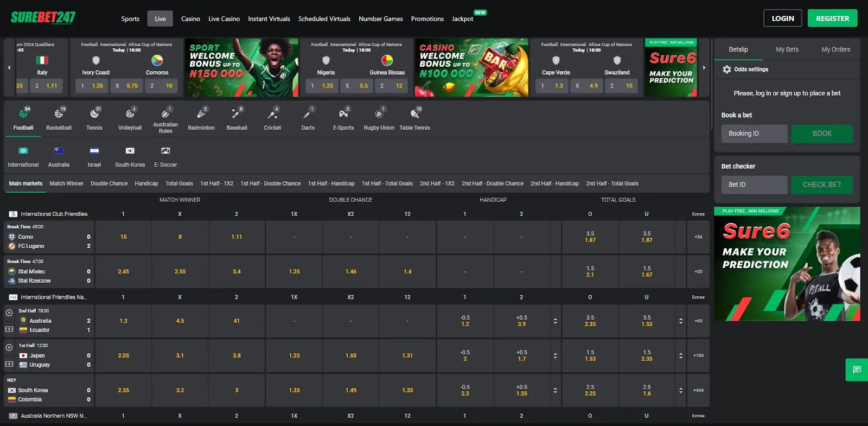Expand handicap lines for Japan vs Uruguay

[555, 356]
